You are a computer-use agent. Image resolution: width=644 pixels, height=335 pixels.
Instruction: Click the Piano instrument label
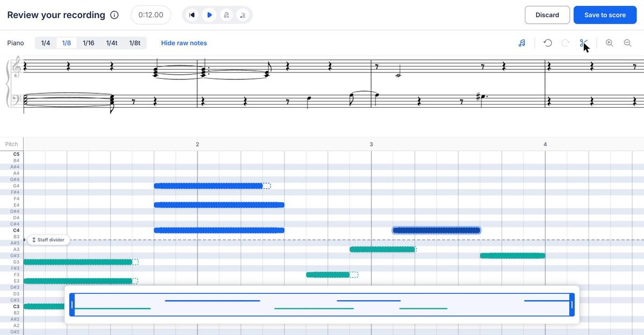(x=16, y=43)
